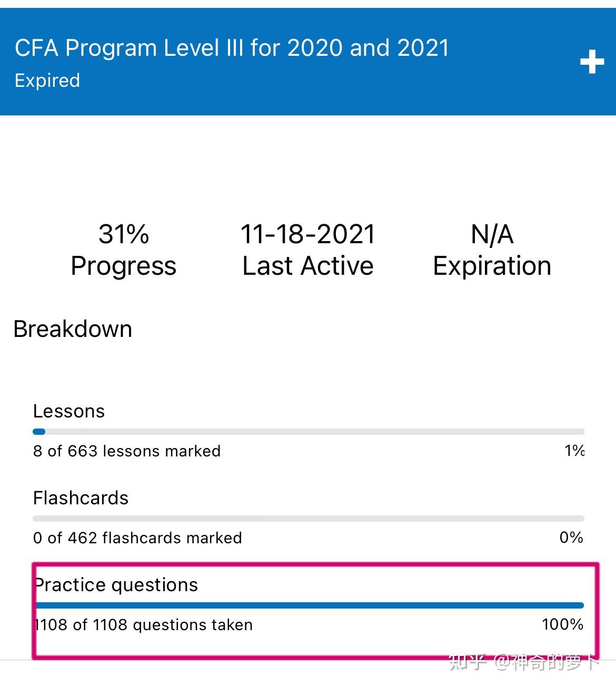Open the Flashcards section
This screenshot has width=616, height=687.
81,497
